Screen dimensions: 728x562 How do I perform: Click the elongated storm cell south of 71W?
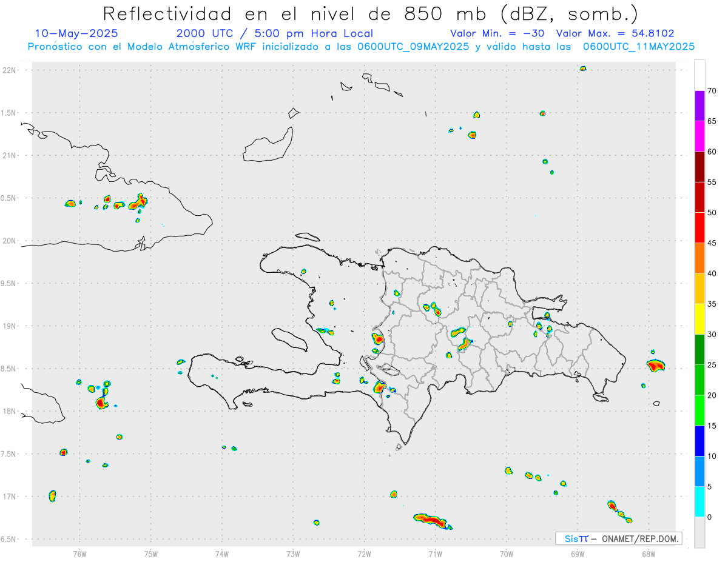point(433,521)
